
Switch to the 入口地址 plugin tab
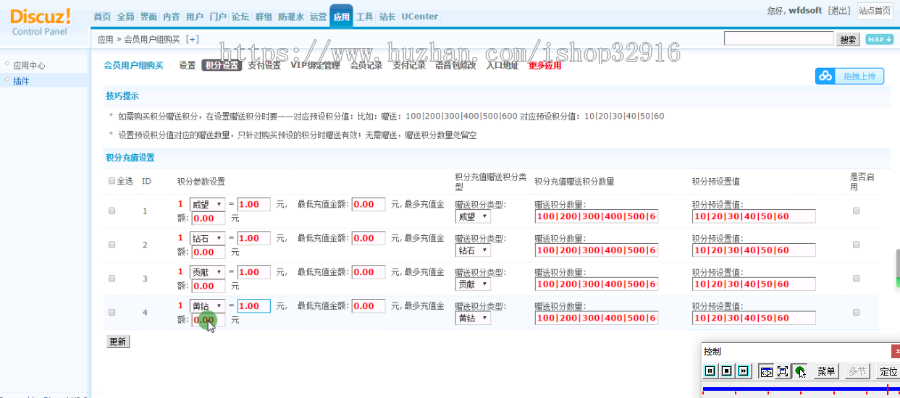502,65
